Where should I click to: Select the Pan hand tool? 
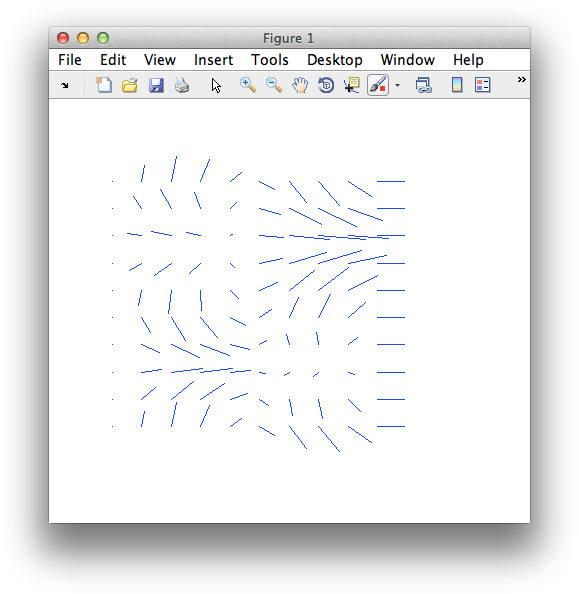[300, 85]
